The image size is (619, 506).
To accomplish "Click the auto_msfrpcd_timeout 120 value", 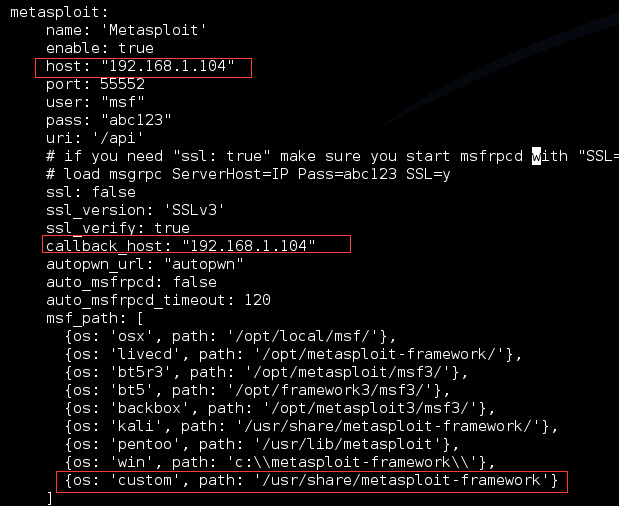I will pyautogui.click(x=257, y=300).
